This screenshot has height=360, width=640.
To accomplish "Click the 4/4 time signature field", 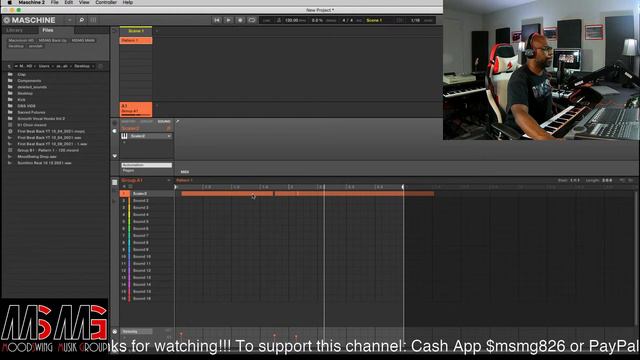I will [x=347, y=20].
